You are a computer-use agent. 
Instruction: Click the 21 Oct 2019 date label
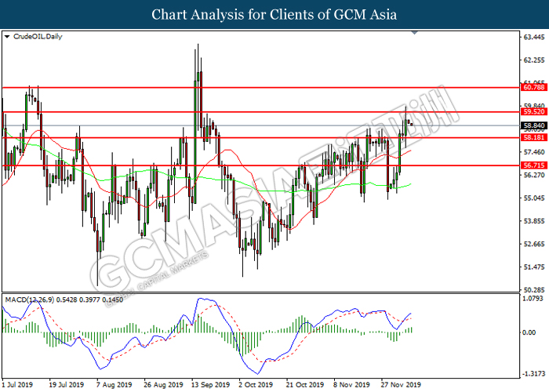coord(305,385)
